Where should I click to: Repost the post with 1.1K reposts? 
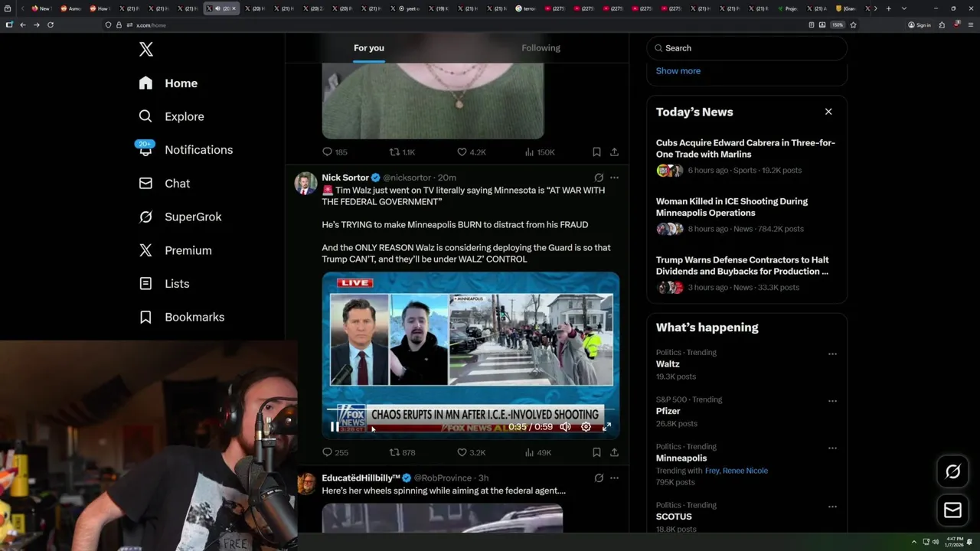click(403, 152)
